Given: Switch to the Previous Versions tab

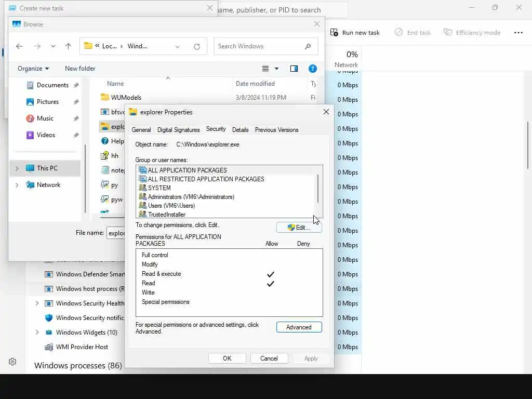Looking at the screenshot, I should pos(276,130).
